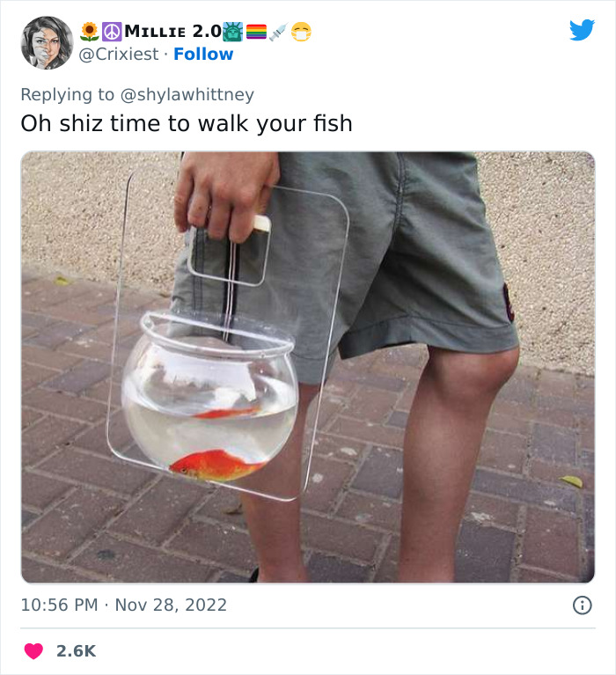Open the tweet info circle icon

click(x=582, y=605)
